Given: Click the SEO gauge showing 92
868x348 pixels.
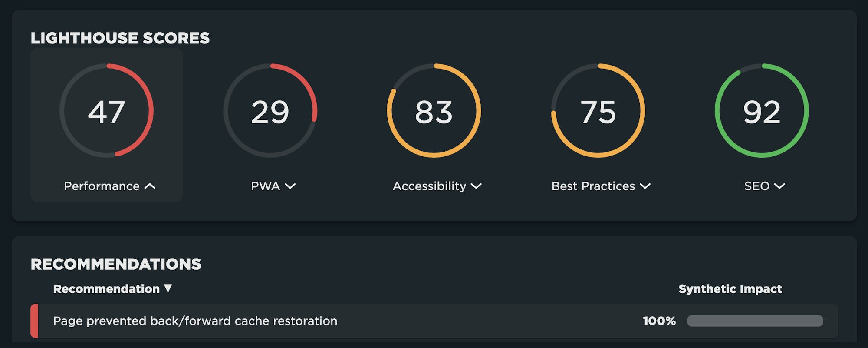Looking at the screenshot, I should [762, 111].
